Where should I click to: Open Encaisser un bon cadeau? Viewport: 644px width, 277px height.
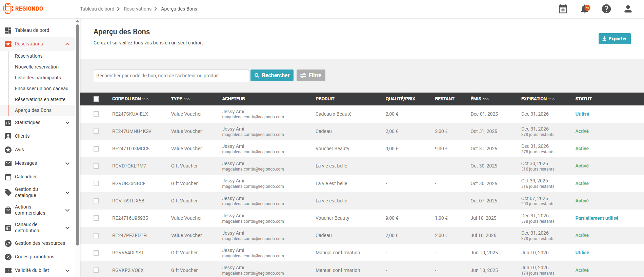pyautogui.click(x=42, y=88)
